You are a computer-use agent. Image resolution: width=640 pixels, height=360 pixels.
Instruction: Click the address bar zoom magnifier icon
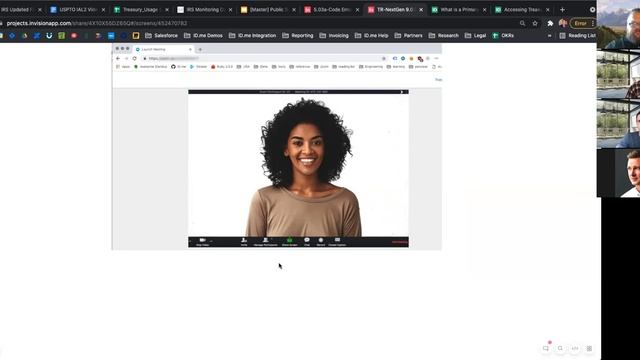pos(522,23)
